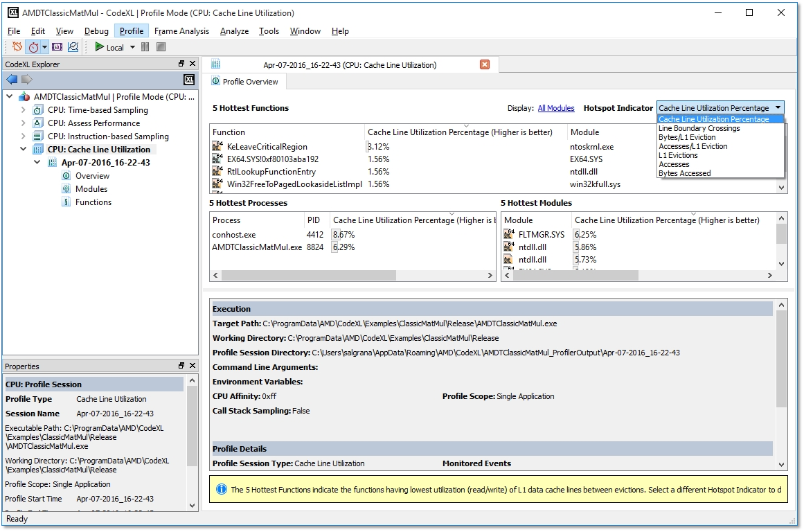804x532 pixels.
Task: Sort by the Function column header
Action: (287, 132)
